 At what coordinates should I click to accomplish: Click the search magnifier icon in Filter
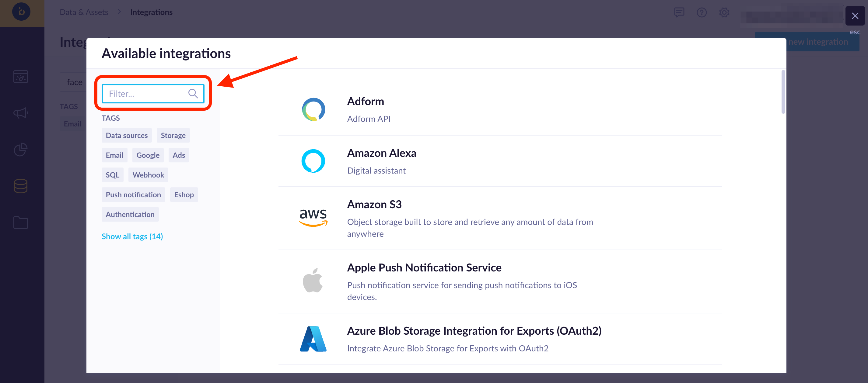193,94
